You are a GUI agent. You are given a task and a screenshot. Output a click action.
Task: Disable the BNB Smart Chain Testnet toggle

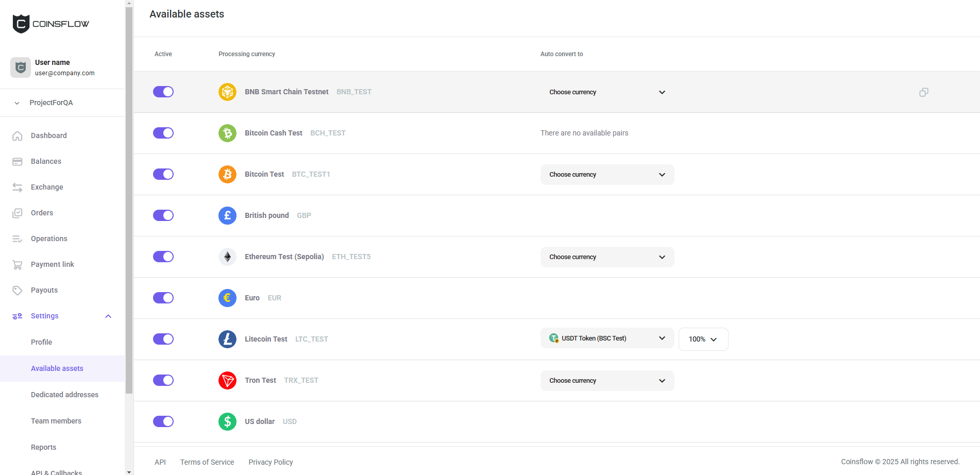[163, 92]
